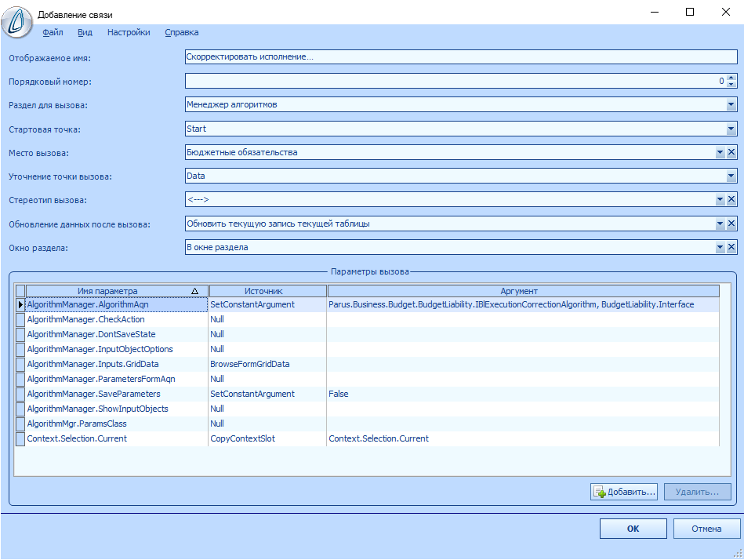Clear the Обновление данных после вызова field
The image size is (744, 560).
point(731,224)
